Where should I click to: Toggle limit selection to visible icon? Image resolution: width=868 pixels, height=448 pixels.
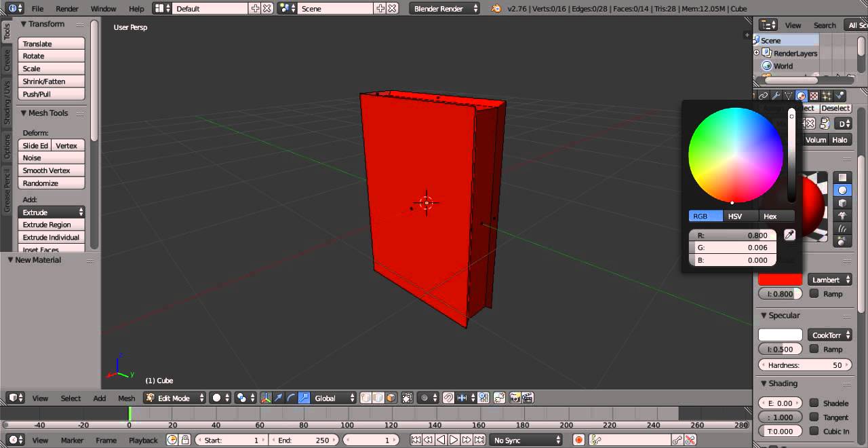[407, 398]
